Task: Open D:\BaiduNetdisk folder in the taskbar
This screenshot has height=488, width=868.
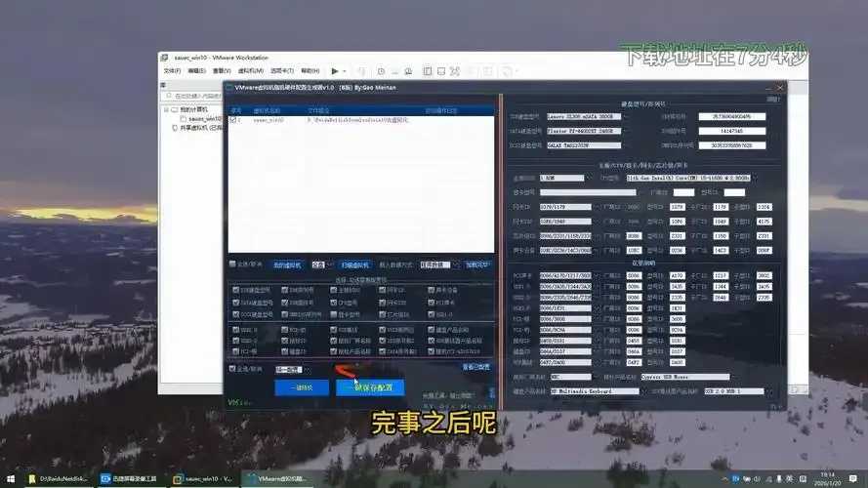Action: point(59,478)
